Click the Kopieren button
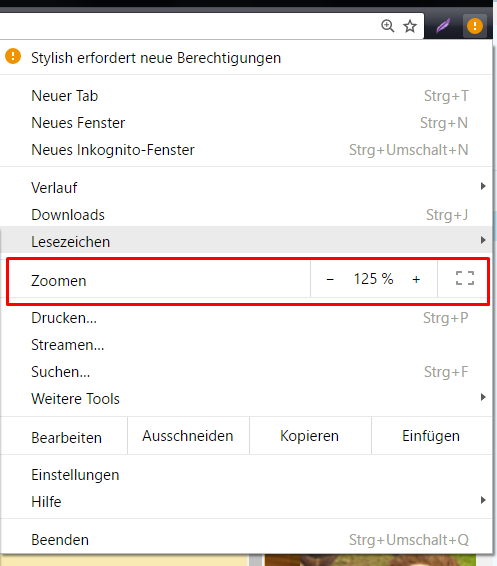Viewport: 497px width, 566px height. [x=310, y=436]
